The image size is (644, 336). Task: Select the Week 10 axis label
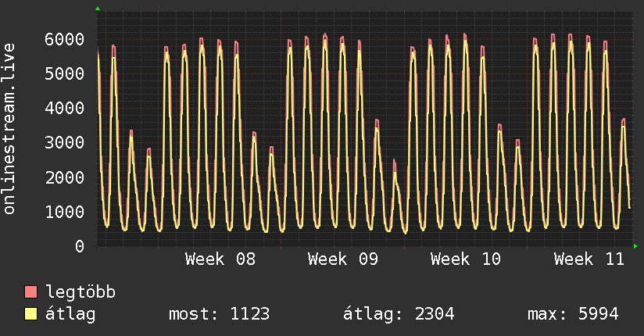[466, 259]
